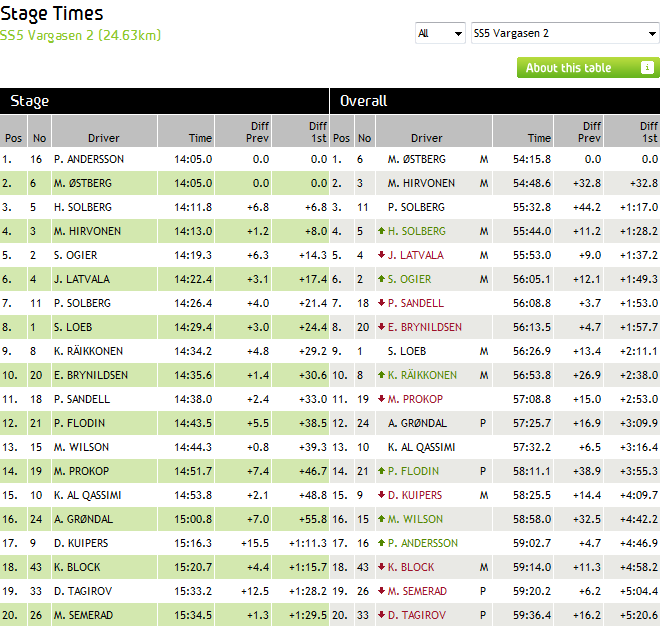Select P. FLODIN in the Stage table

pyautogui.click(x=79, y=424)
